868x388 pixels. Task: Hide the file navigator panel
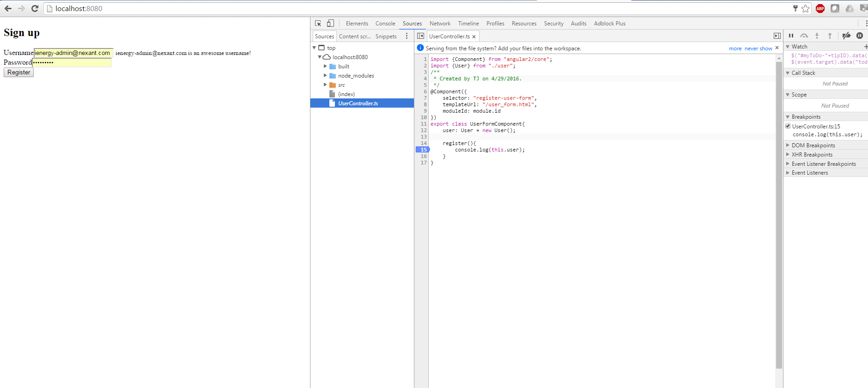click(x=420, y=36)
